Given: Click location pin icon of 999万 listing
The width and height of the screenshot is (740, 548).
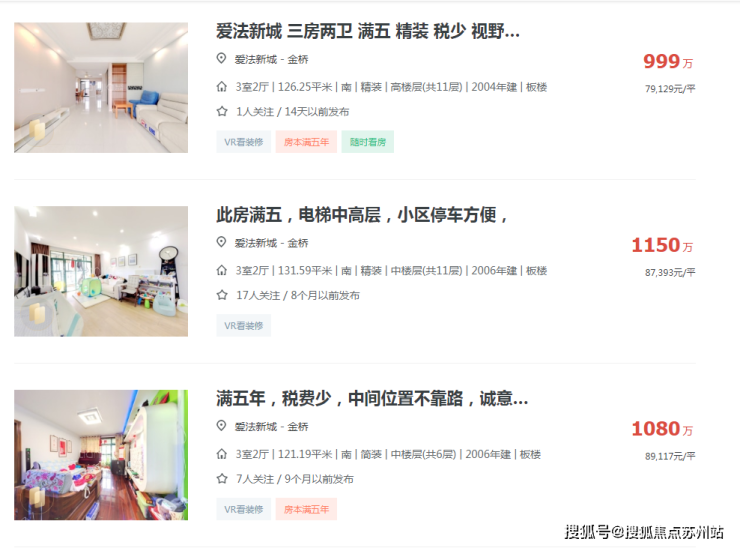Looking at the screenshot, I should tap(221, 59).
